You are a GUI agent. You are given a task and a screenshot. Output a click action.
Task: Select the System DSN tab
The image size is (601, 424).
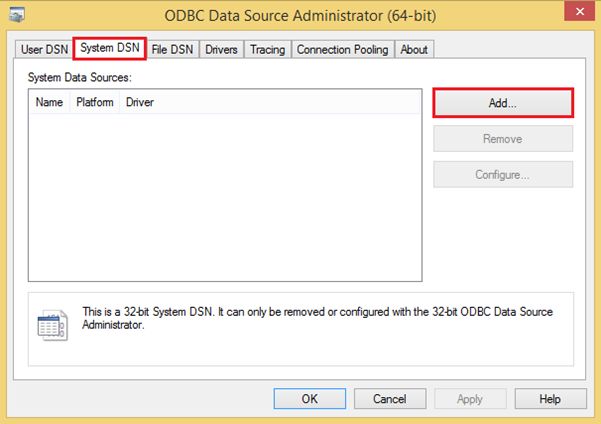click(x=110, y=48)
